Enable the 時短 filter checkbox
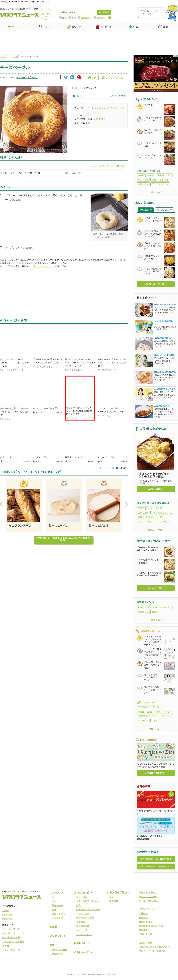The image size is (178, 980). pyautogui.click(x=70, y=17)
